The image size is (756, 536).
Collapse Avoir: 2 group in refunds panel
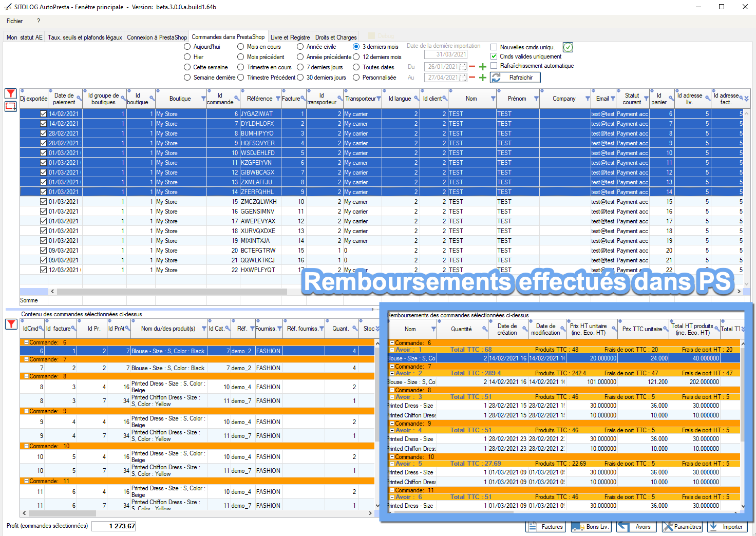click(x=392, y=373)
